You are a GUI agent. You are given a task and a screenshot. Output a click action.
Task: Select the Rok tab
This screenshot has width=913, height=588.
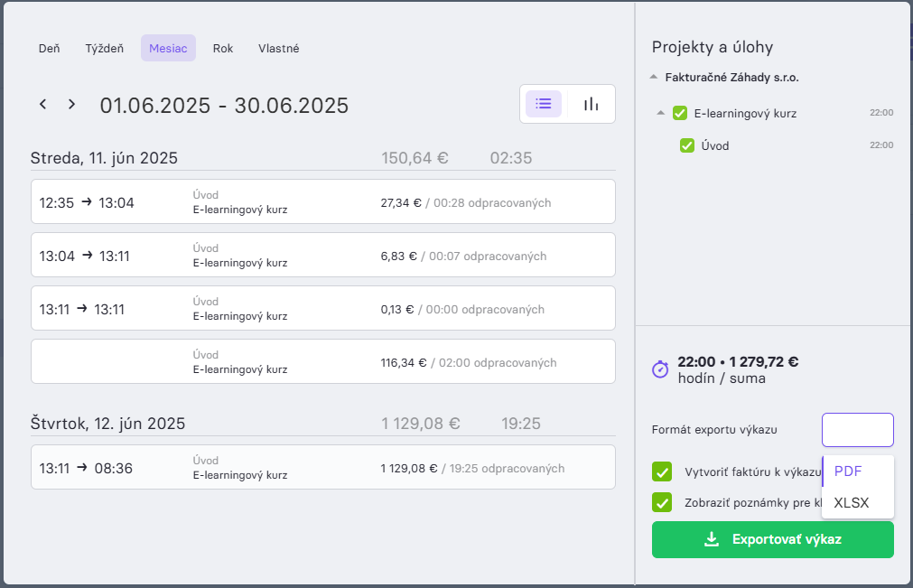point(223,48)
